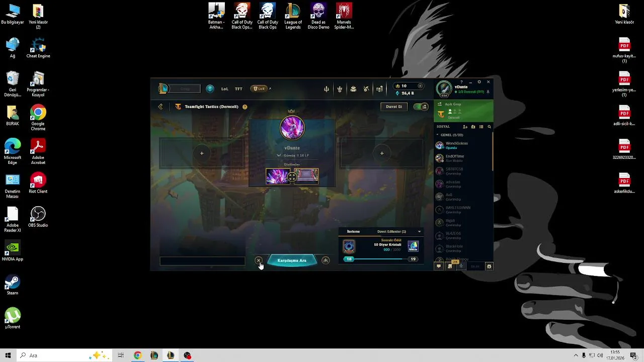Open the trident-shaped icon in the top bar
The width and height of the screenshot is (644, 362).
pos(327,89)
